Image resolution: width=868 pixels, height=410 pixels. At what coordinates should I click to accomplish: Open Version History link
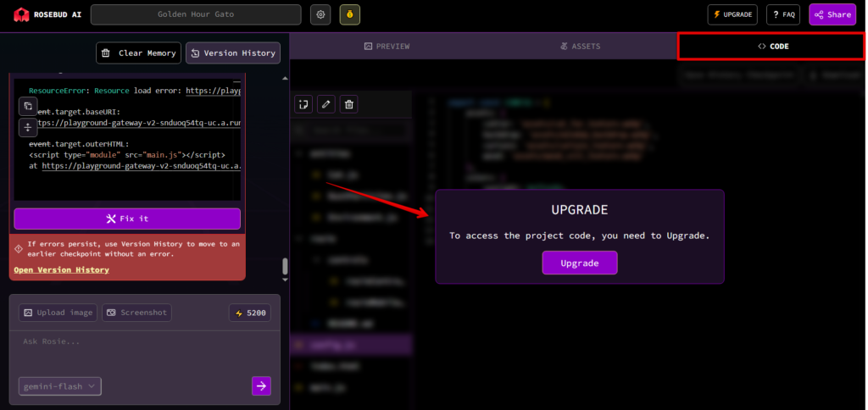(x=61, y=270)
